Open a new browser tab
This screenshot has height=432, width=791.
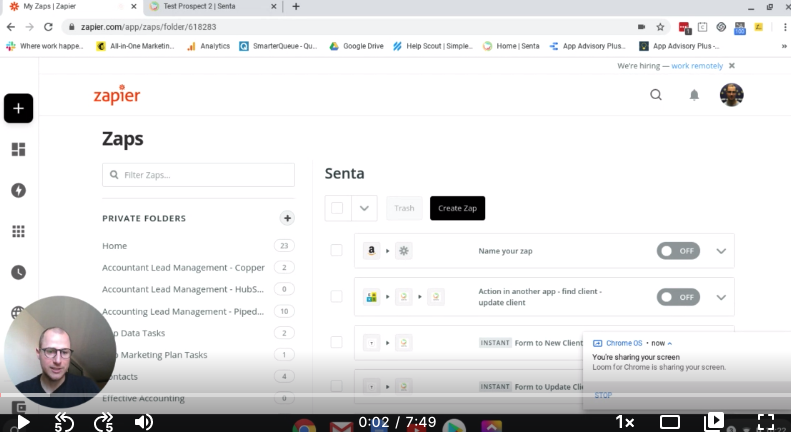296,7
